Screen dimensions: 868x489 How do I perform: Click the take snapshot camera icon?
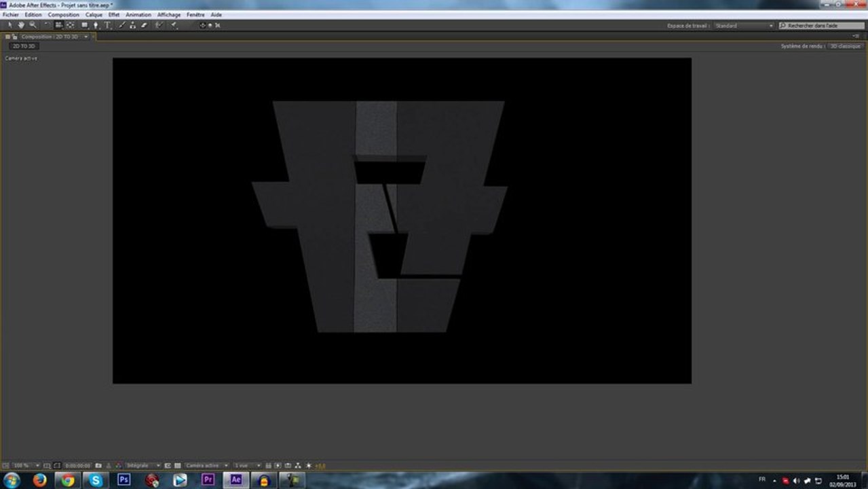pos(98,465)
